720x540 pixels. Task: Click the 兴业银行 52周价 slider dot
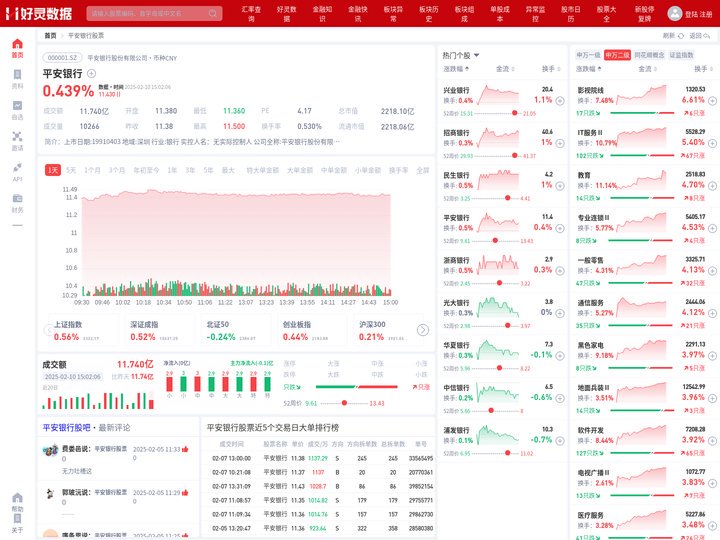[x=515, y=113]
